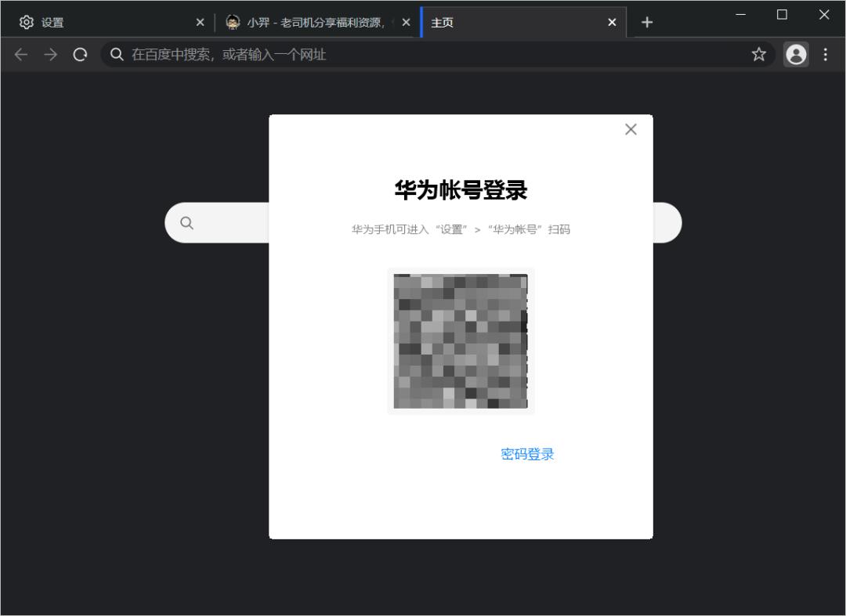Screen dimensions: 846x616
Task: Click the bookmark star icon
Action: 758,54
